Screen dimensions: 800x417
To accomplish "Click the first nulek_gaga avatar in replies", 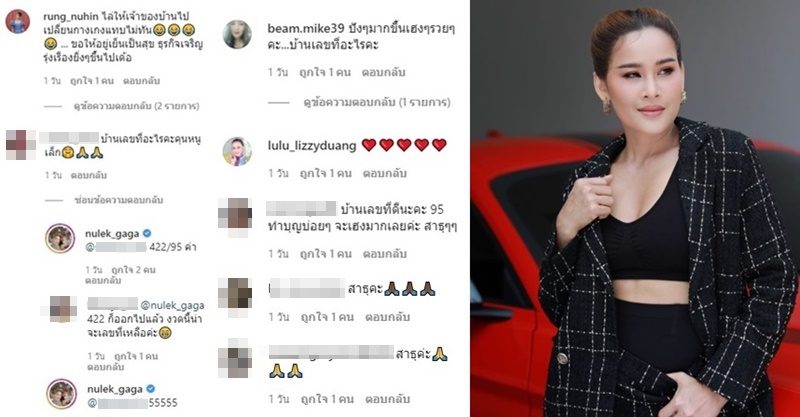I will pos(60,238).
